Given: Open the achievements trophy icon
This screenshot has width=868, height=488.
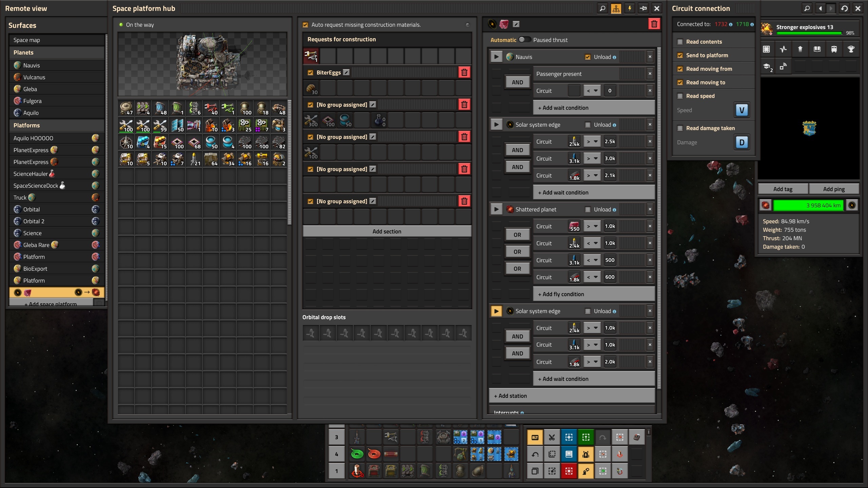Looking at the screenshot, I should (x=851, y=49).
